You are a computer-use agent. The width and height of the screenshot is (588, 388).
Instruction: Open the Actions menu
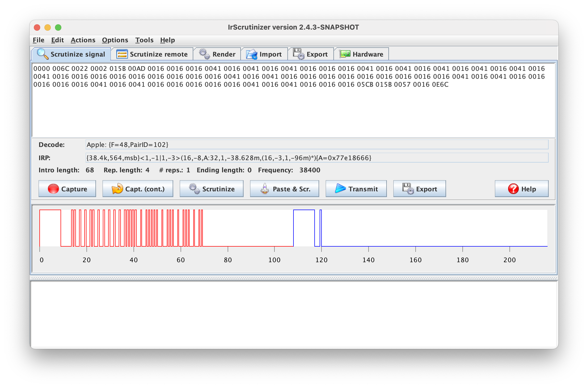83,40
